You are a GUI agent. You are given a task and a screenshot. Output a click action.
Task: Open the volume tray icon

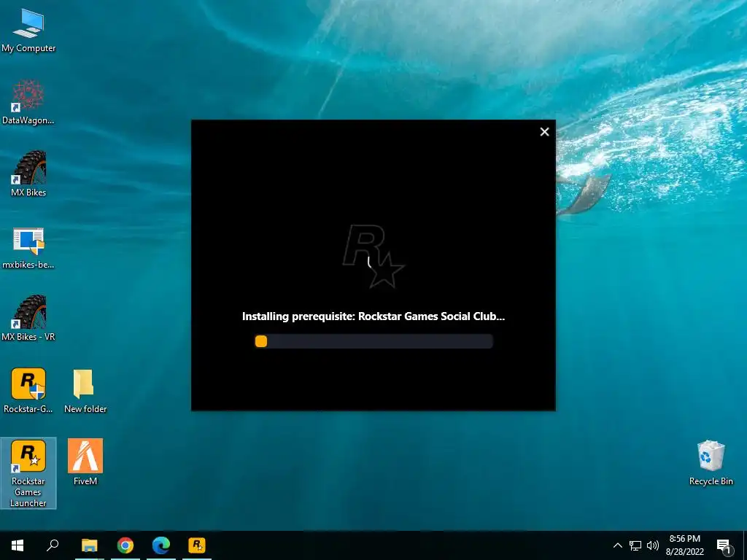[653, 545]
